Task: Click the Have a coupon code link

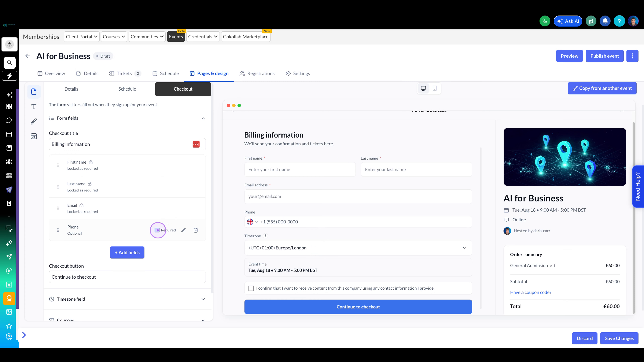Action: tap(531, 292)
